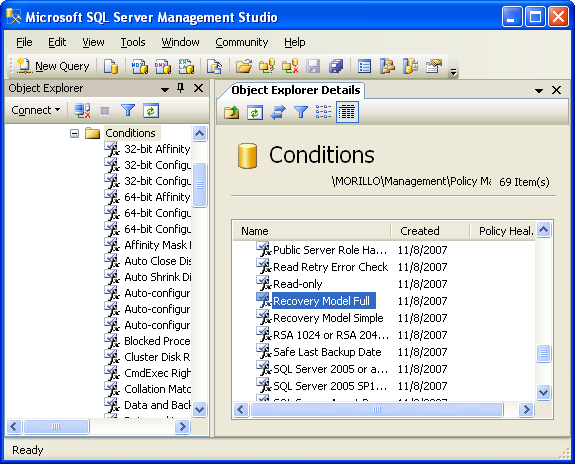This screenshot has height=464, width=575.
Task: Open Database Engine Query icon
Action: (x=110, y=66)
